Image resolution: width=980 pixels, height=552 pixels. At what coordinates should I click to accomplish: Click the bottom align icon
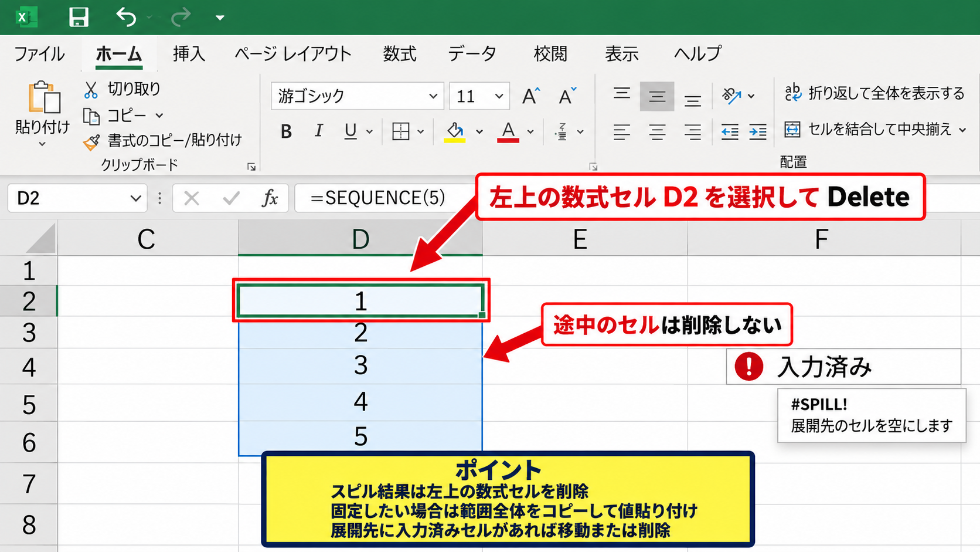[693, 100]
